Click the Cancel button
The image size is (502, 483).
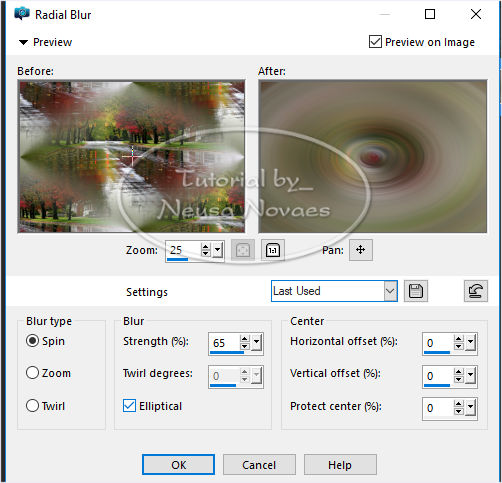259,465
